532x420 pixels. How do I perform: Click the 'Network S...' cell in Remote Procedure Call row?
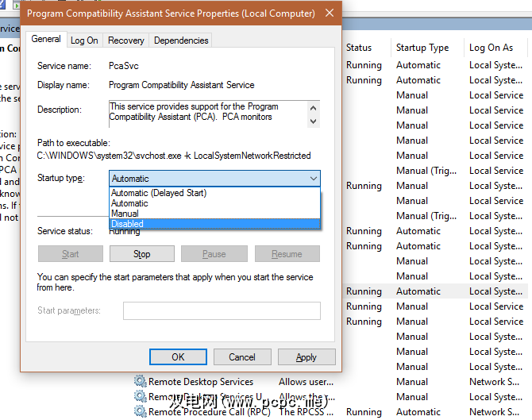[x=494, y=412]
